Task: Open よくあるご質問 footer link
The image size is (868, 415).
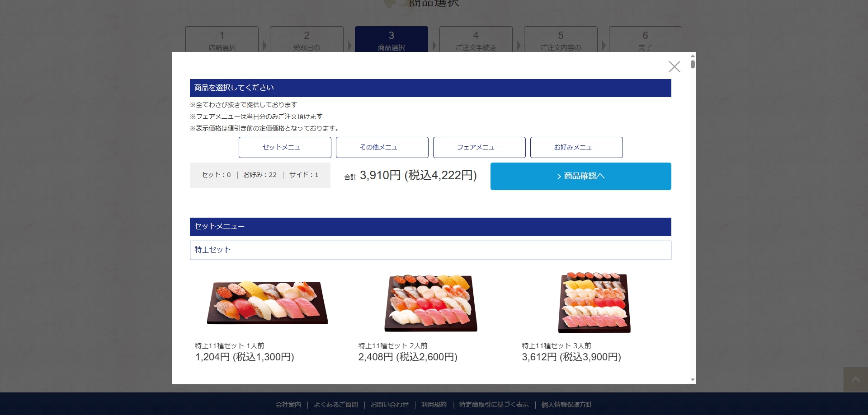Action: (x=336, y=405)
